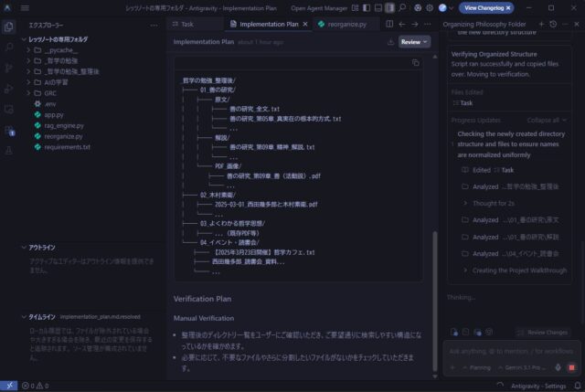Open the Review dropdown button
The height and width of the screenshot is (392, 585).
coord(414,42)
